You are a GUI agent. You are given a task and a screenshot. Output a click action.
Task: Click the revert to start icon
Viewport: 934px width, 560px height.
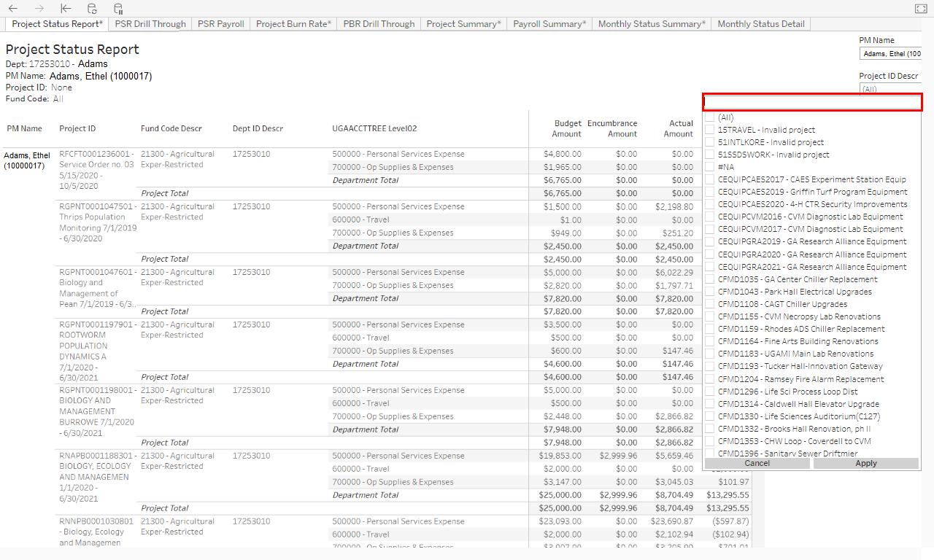pyautogui.click(x=66, y=9)
